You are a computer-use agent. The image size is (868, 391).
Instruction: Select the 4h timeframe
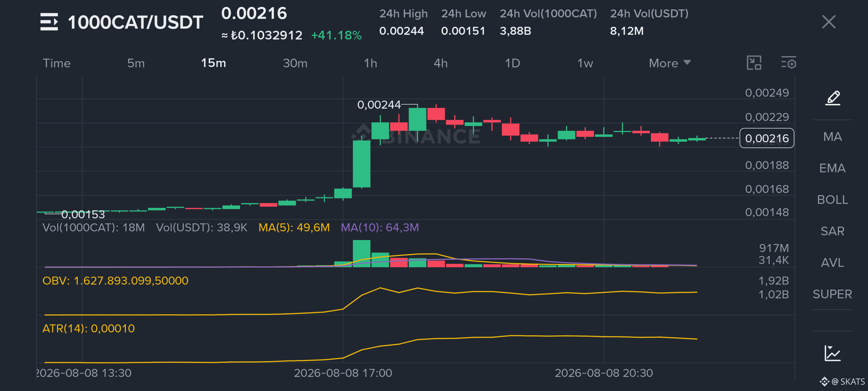click(441, 63)
